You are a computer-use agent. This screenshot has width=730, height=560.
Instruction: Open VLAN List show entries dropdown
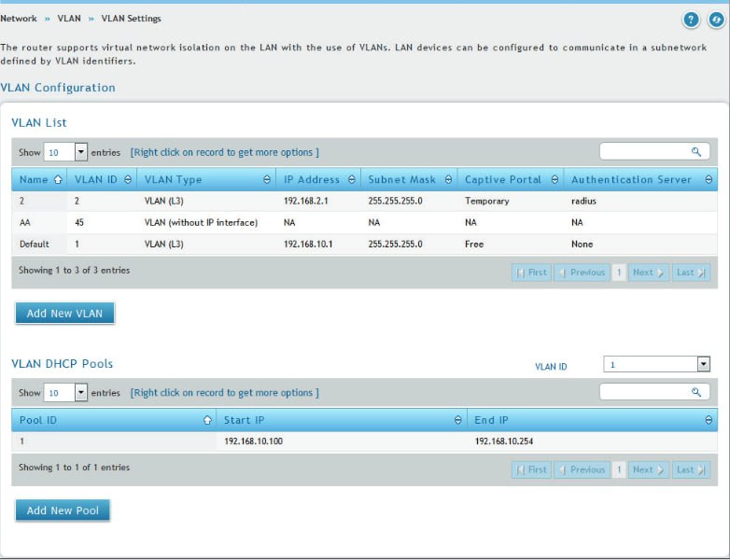(65, 152)
